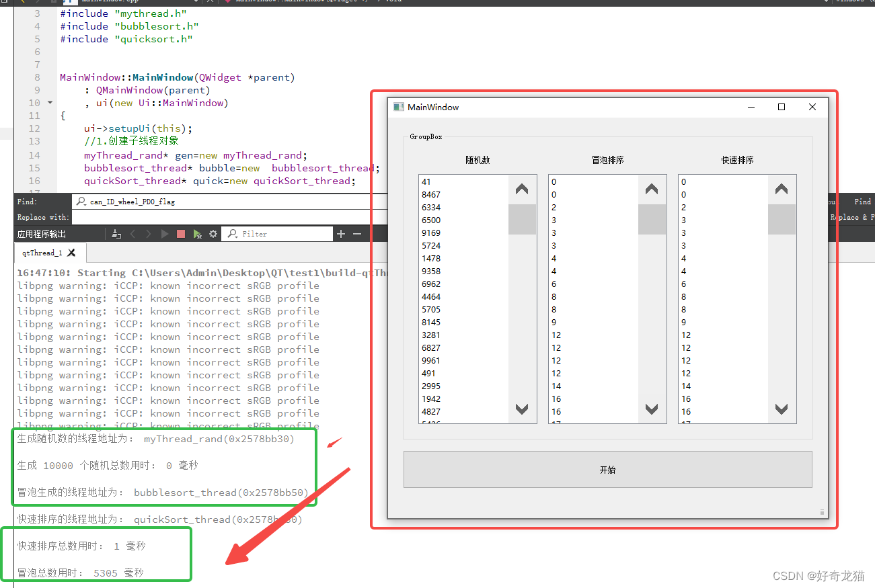Click the output line with myThread_rand(0x2578bb30)
Screen dimensions: 875x588
pos(156,439)
